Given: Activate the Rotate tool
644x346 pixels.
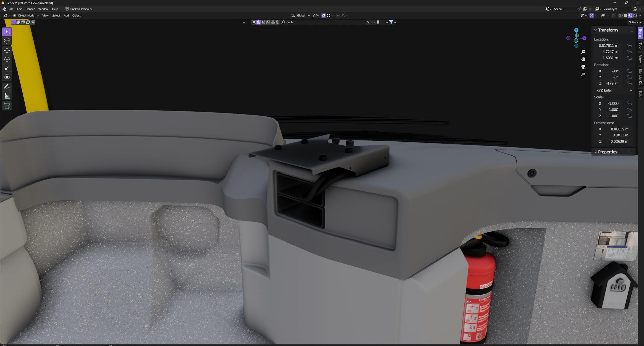Looking at the screenshot, I should (7, 59).
